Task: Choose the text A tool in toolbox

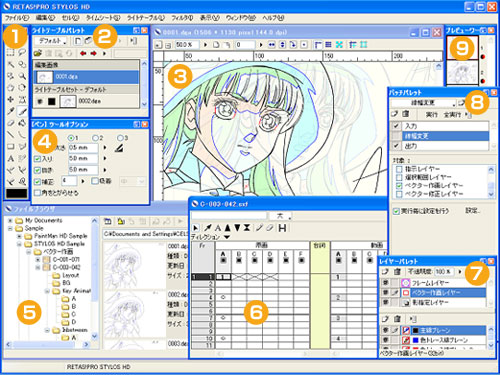Action: tap(11, 158)
